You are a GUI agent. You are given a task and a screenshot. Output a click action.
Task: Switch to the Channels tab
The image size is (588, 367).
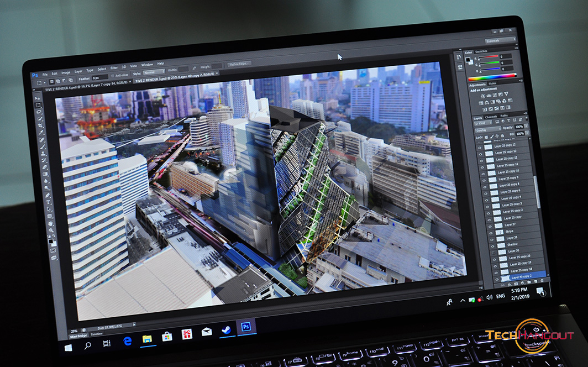491,117
